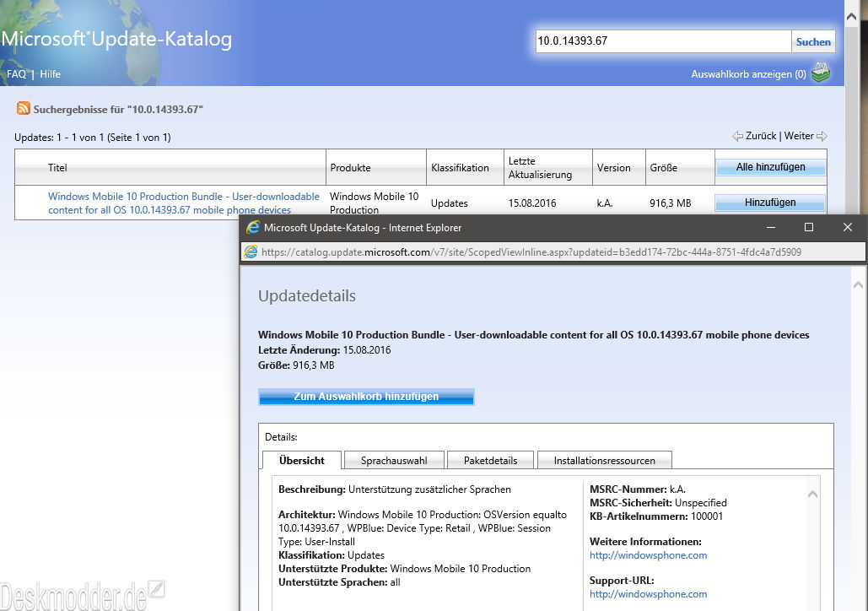Click the Zurück pagination link
The width and height of the screenshot is (868, 611).
761,136
